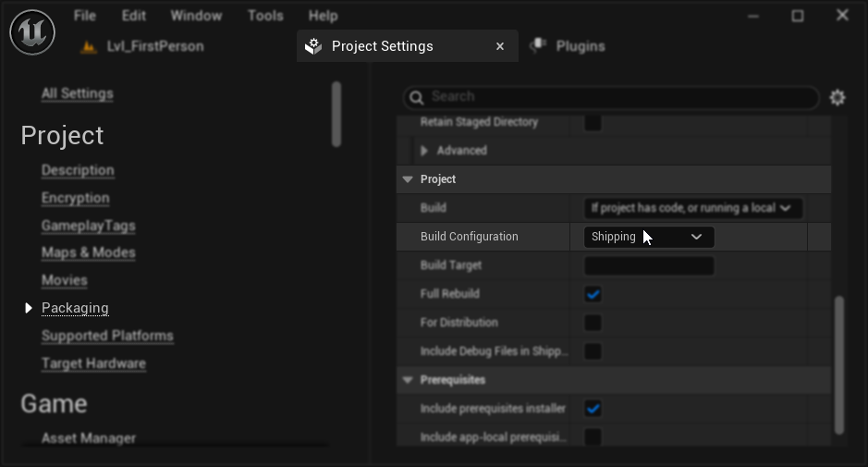Image resolution: width=868 pixels, height=467 pixels.
Task: Toggle Include prerequisites installer checkbox
Action: pyautogui.click(x=593, y=408)
